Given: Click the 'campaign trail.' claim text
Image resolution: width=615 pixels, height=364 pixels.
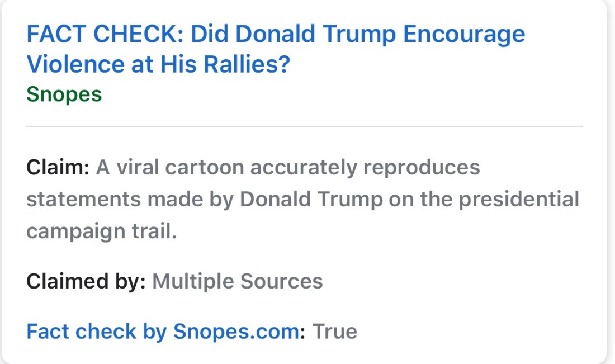Looking at the screenshot, I should (101, 231).
